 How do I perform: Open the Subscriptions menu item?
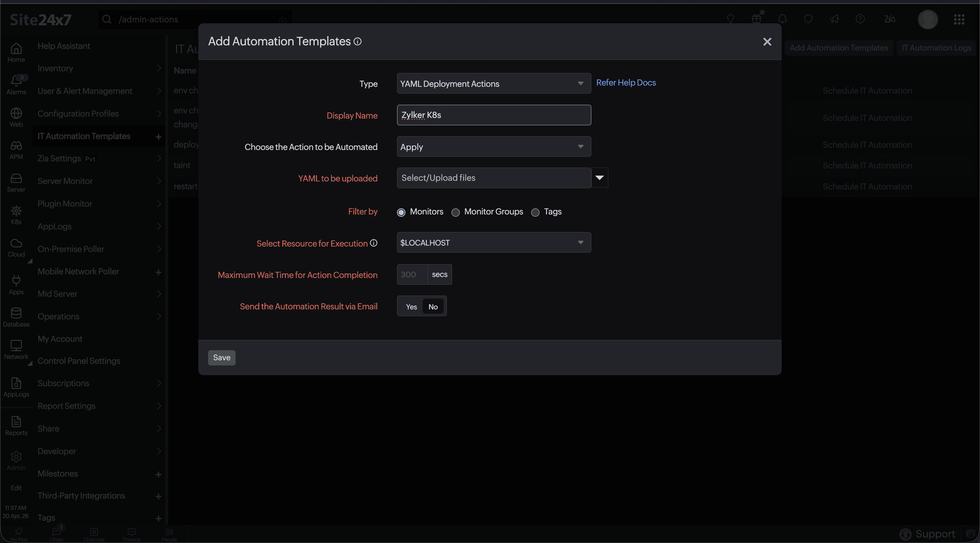pos(64,383)
